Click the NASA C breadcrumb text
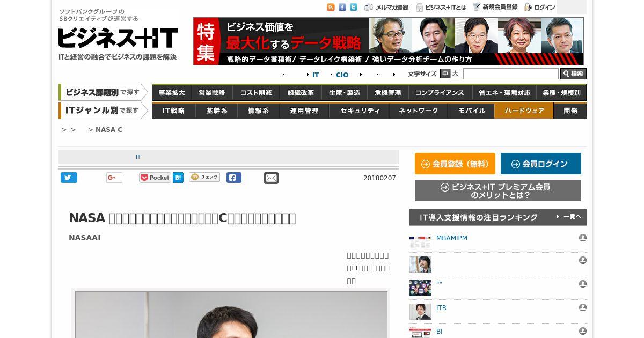This screenshot has width=644, height=338. click(109, 130)
